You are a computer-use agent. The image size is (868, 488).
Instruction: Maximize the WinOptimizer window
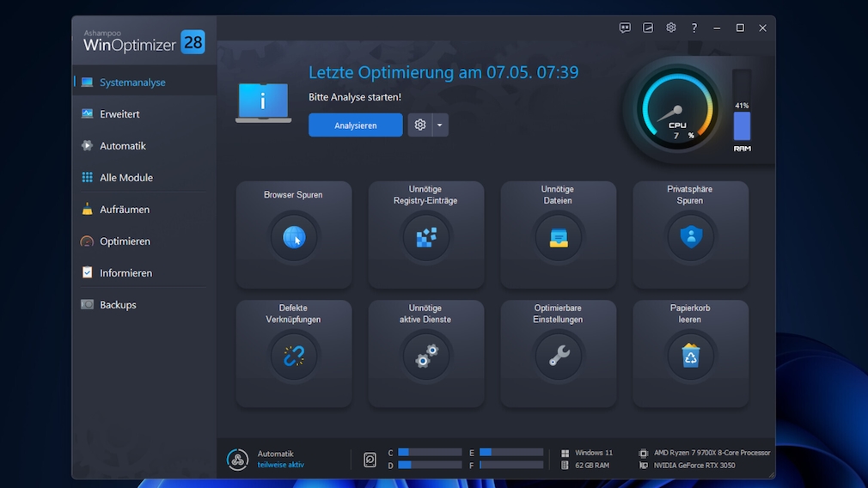click(740, 27)
